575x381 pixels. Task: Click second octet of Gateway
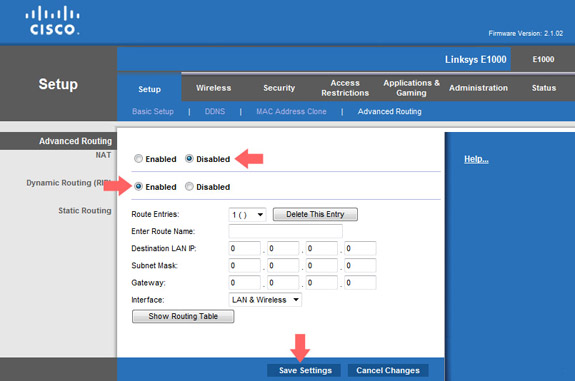[283, 283]
